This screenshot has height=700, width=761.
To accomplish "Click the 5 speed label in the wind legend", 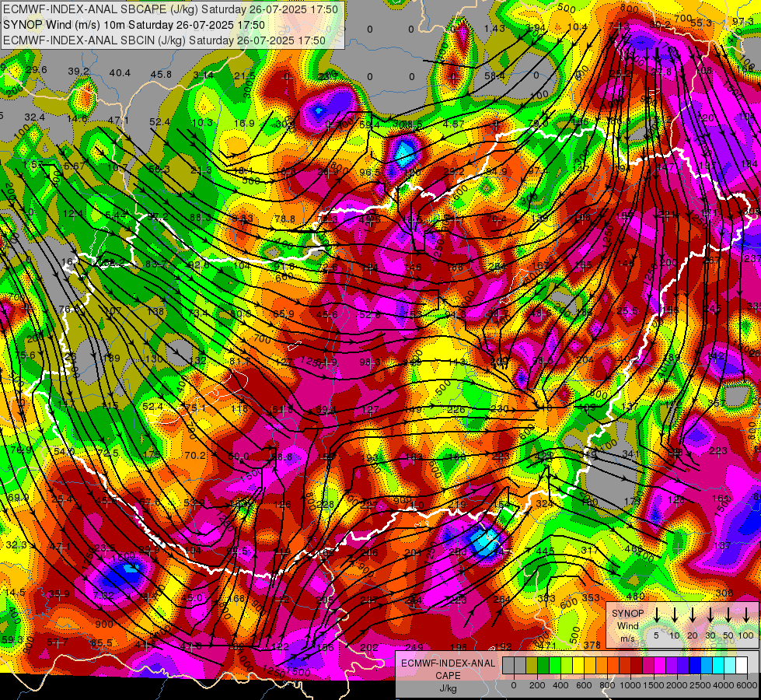I will [656, 635].
